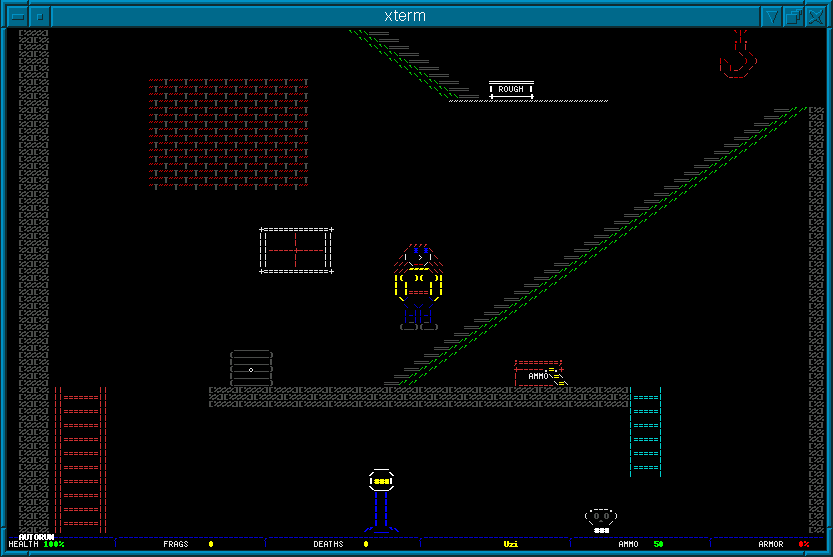
Task: Click the xterm title bar text
Action: click(405, 16)
